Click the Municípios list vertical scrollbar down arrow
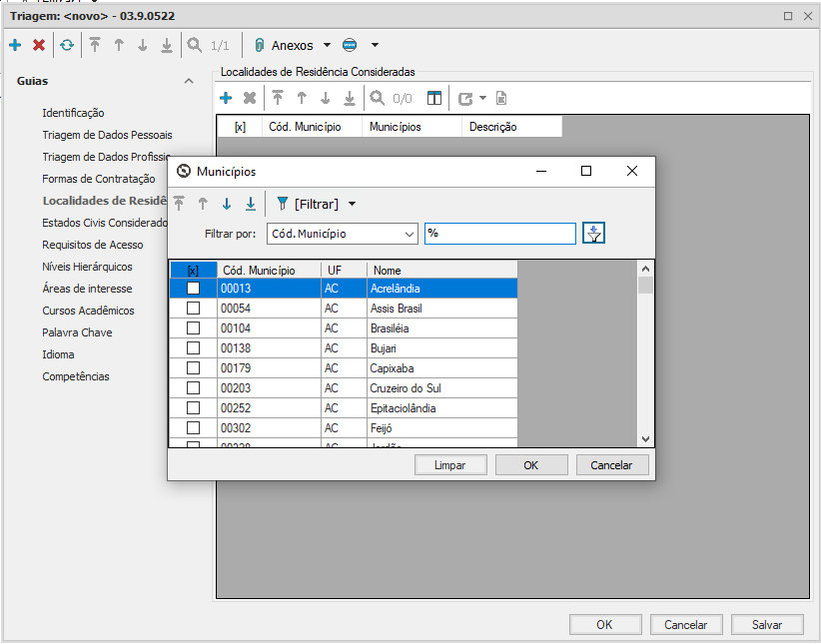Image resolution: width=821 pixels, height=644 pixels. click(645, 438)
